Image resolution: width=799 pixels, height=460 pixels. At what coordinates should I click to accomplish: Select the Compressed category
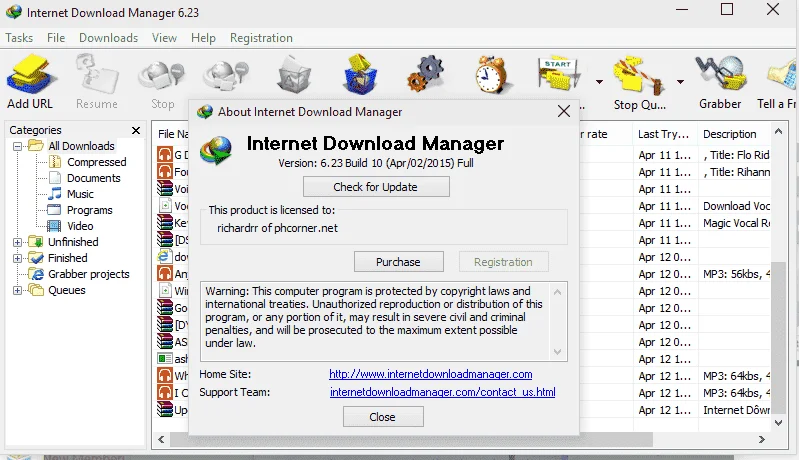click(96, 162)
